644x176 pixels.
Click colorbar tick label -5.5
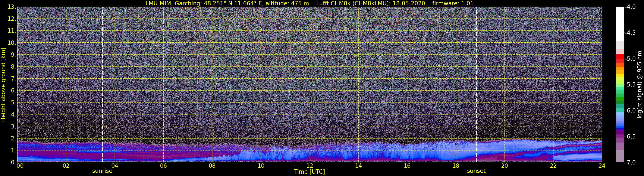[631, 85]
